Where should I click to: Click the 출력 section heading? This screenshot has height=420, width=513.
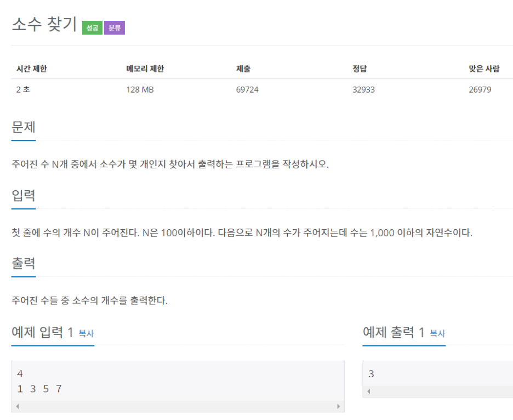24,263
